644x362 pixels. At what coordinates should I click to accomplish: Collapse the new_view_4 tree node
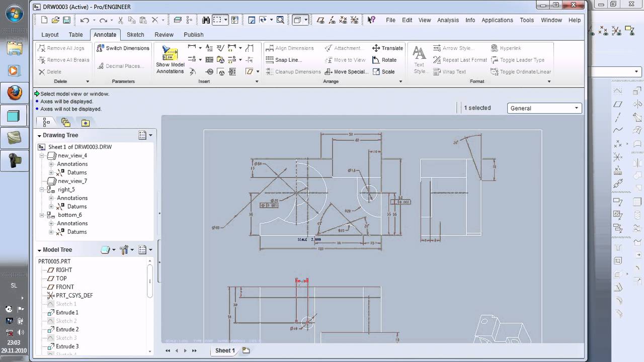pyautogui.click(x=43, y=155)
